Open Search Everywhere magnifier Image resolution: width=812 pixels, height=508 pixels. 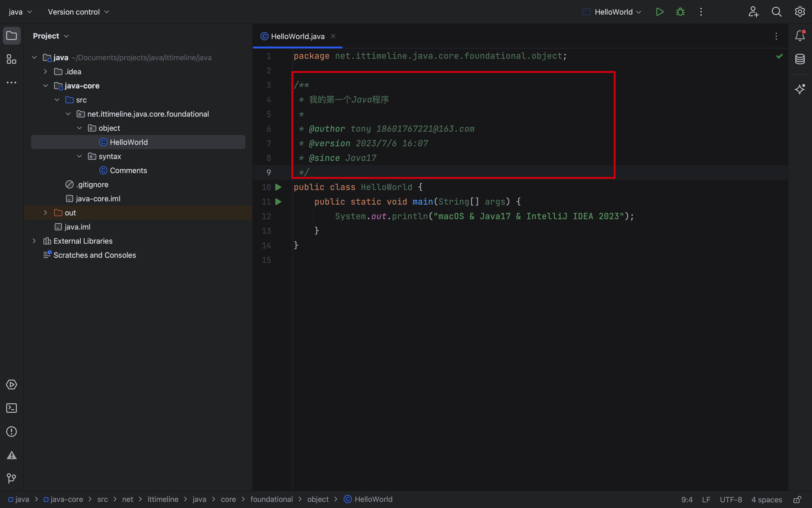(x=777, y=12)
